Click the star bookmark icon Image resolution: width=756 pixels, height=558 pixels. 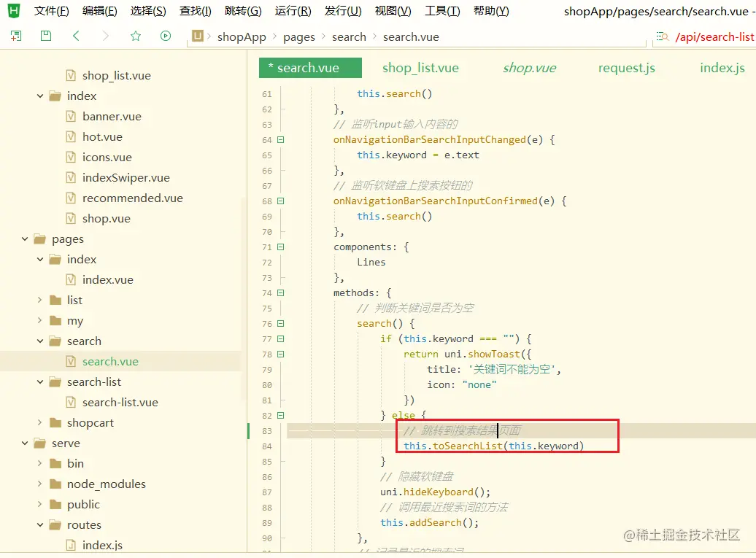pos(136,36)
